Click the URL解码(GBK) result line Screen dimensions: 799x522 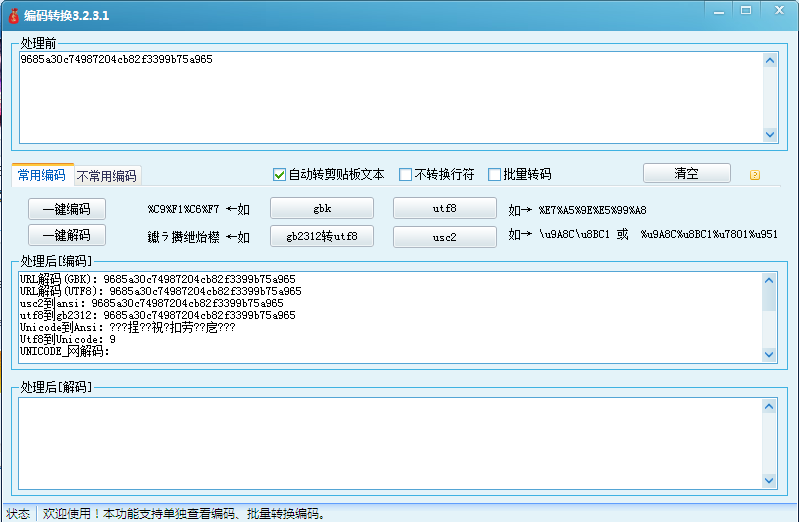point(157,279)
